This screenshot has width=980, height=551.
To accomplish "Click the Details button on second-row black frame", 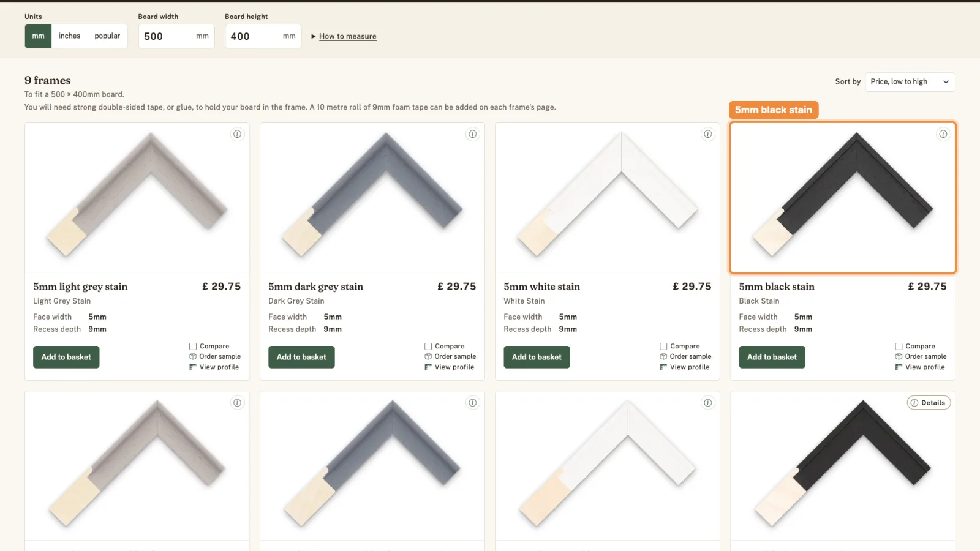I will [929, 403].
